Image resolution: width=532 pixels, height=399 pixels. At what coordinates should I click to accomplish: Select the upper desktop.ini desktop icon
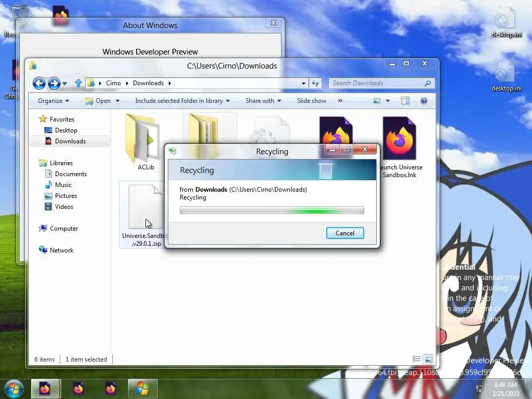pos(506,22)
